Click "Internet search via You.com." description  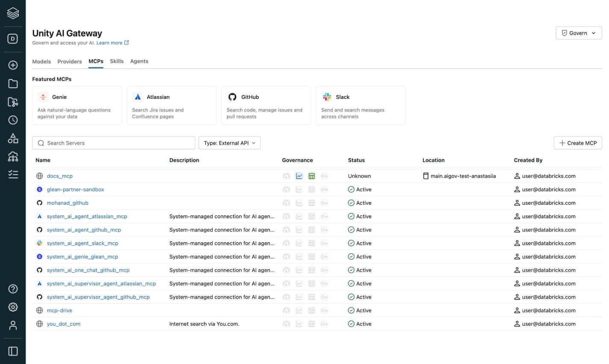[x=204, y=324]
